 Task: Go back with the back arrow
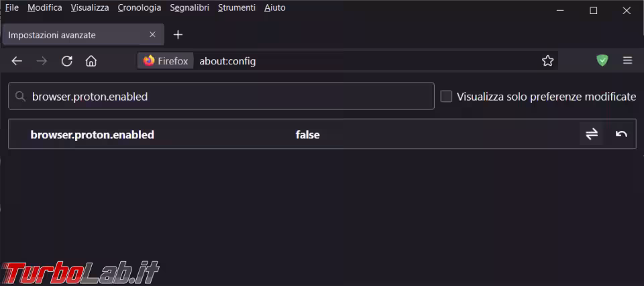click(17, 61)
